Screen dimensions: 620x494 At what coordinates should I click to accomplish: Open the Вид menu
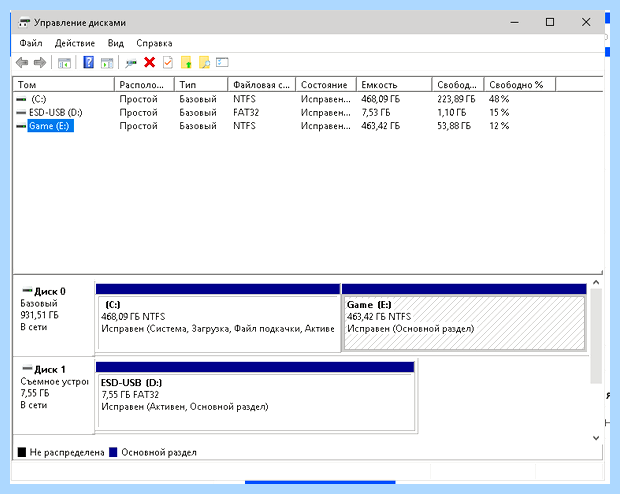pos(115,43)
